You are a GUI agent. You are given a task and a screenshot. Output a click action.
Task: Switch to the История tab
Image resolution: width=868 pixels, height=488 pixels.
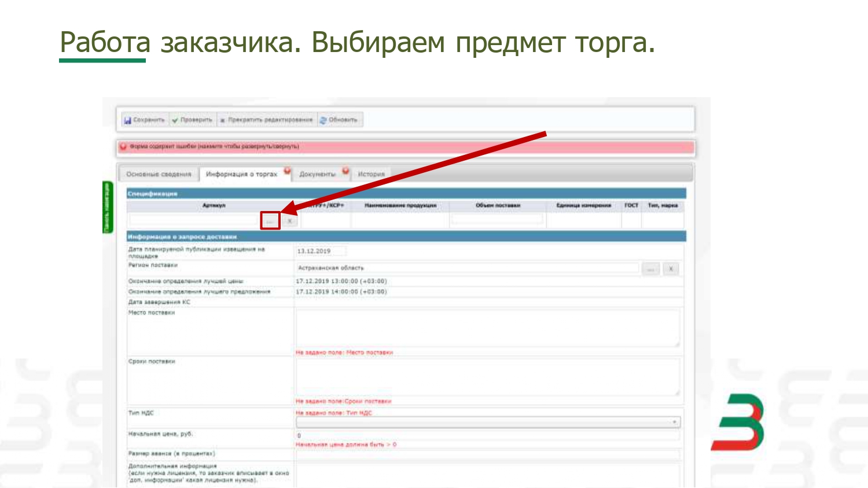[x=371, y=174]
